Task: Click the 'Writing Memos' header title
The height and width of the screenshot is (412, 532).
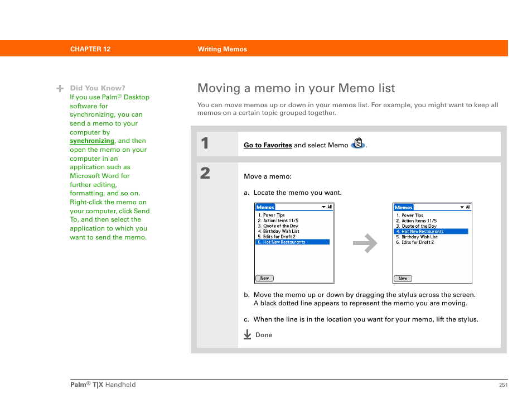Action: click(223, 49)
